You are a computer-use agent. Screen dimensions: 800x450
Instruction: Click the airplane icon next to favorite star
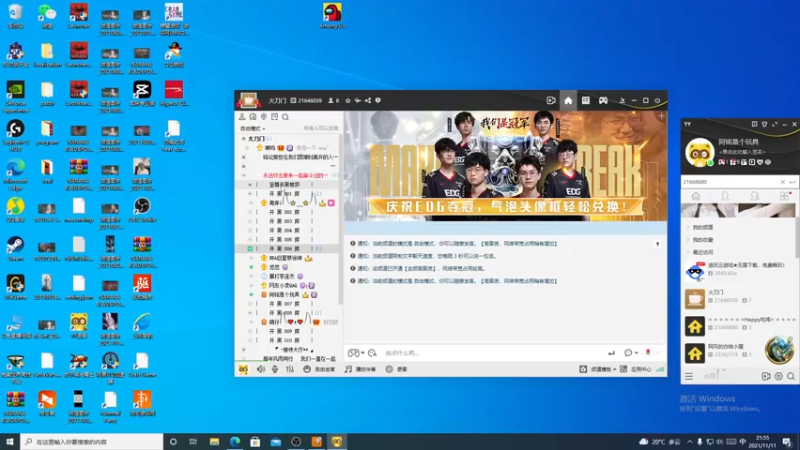[x=358, y=101]
